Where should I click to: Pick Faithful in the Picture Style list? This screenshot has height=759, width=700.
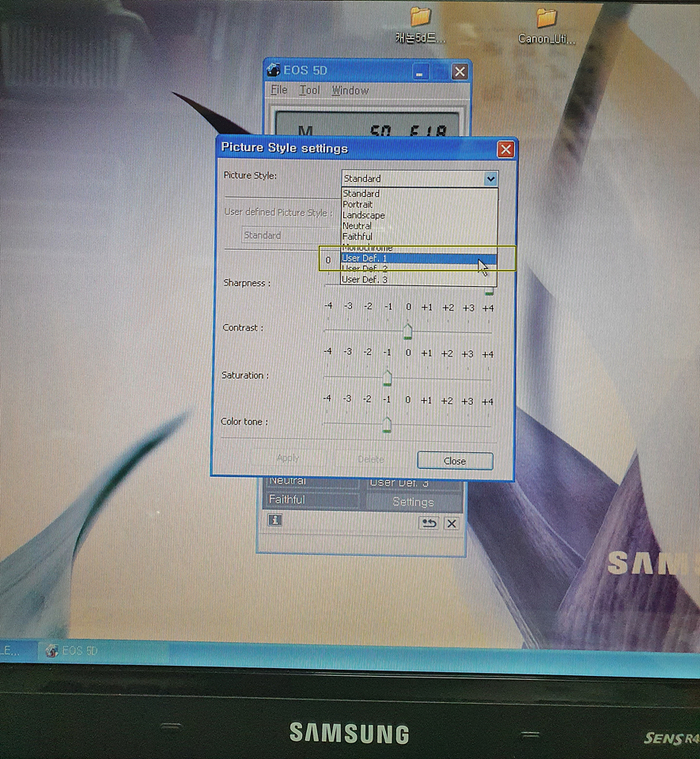pyautogui.click(x=419, y=236)
